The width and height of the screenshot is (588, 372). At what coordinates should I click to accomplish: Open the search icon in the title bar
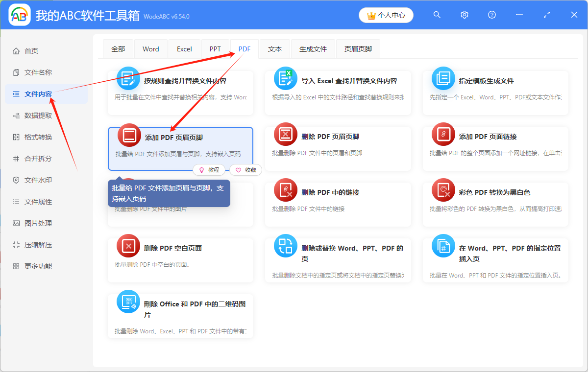point(437,15)
